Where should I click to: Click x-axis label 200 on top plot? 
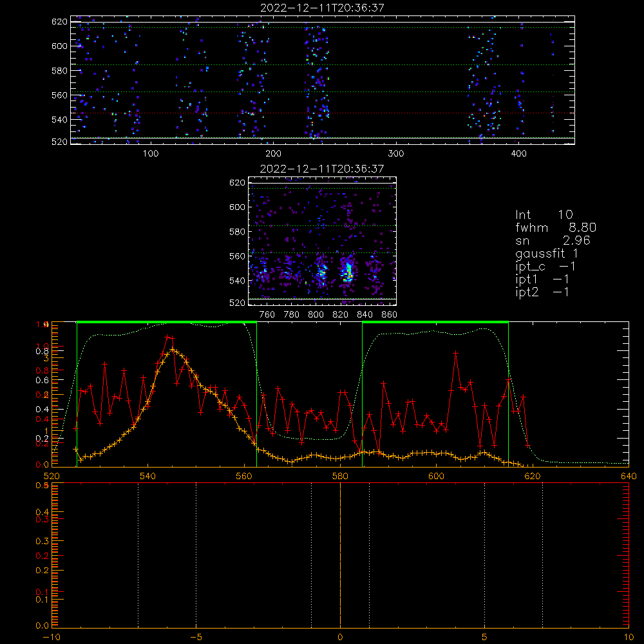273,154
